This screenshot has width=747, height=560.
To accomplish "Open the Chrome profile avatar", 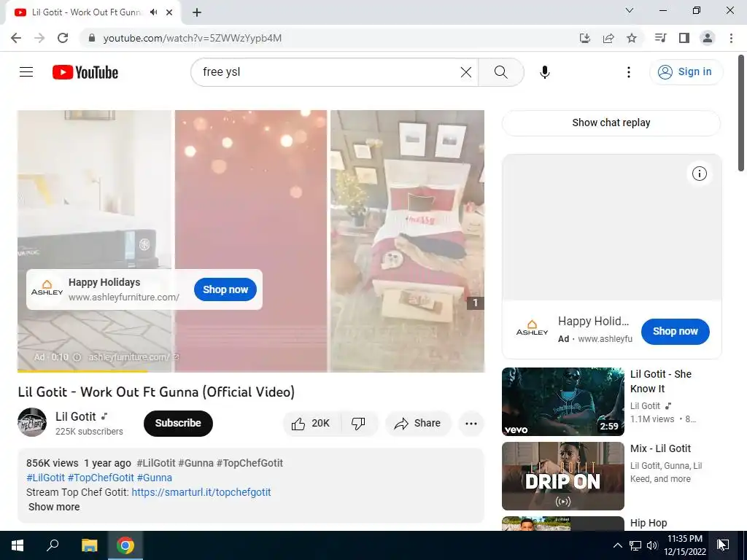I will pos(708,38).
